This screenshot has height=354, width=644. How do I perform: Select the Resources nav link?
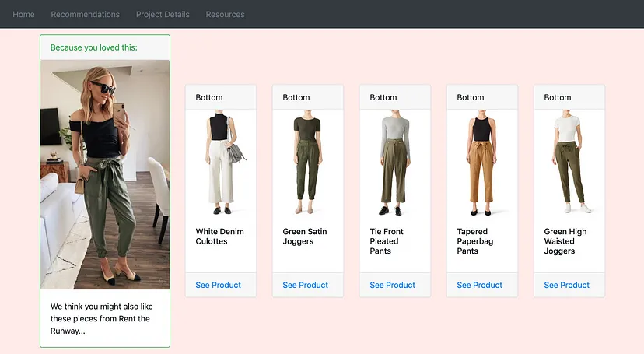(x=225, y=14)
